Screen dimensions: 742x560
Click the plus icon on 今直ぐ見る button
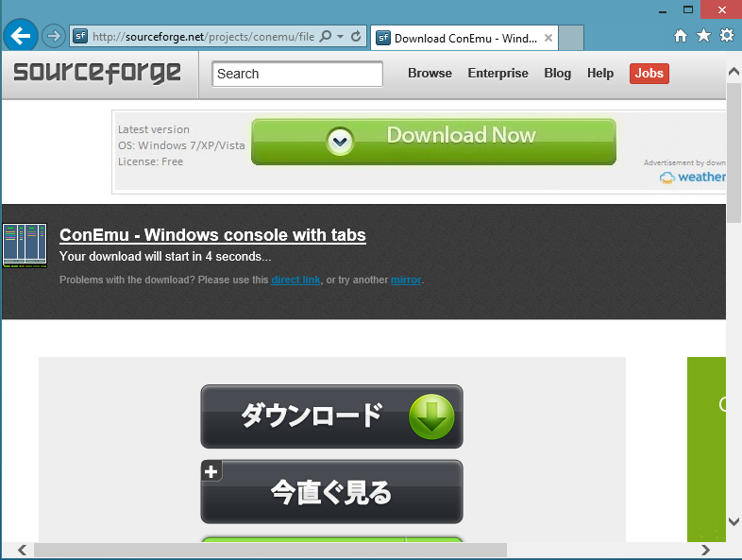pos(211,471)
